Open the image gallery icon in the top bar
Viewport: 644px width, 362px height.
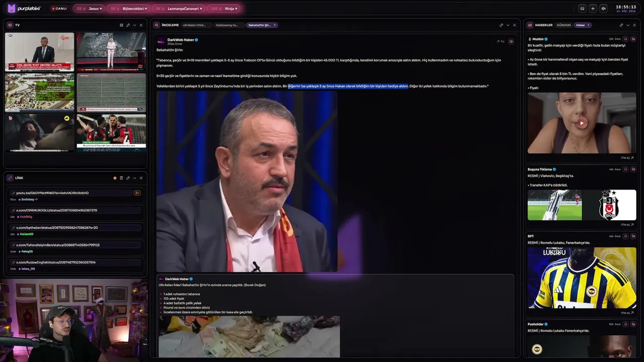(582, 9)
